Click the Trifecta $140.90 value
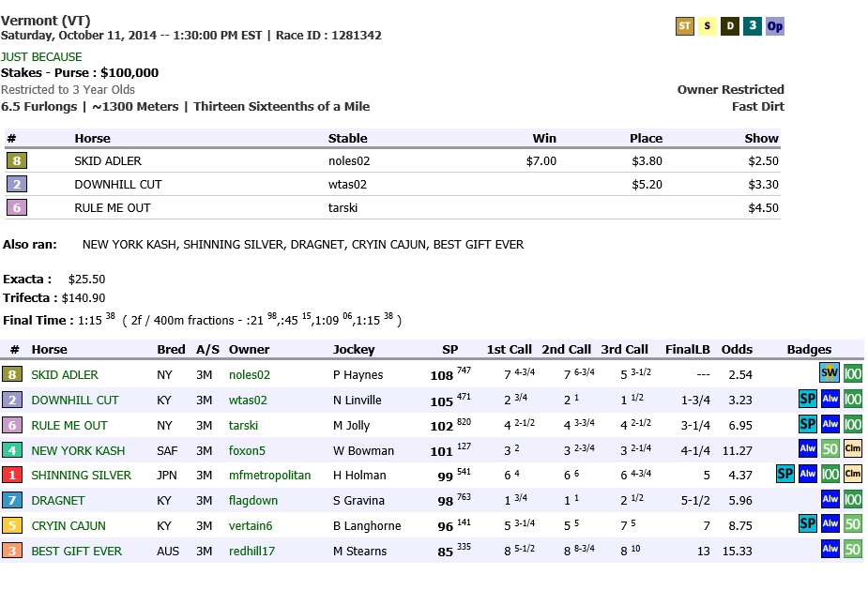868x590 pixels. coord(83,297)
